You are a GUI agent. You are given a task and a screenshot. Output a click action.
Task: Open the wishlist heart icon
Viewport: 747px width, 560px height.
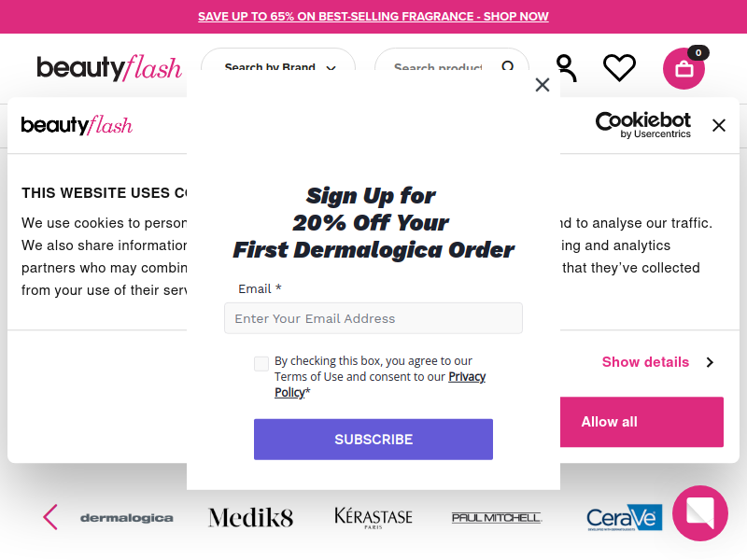pyautogui.click(x=619, y=67)
